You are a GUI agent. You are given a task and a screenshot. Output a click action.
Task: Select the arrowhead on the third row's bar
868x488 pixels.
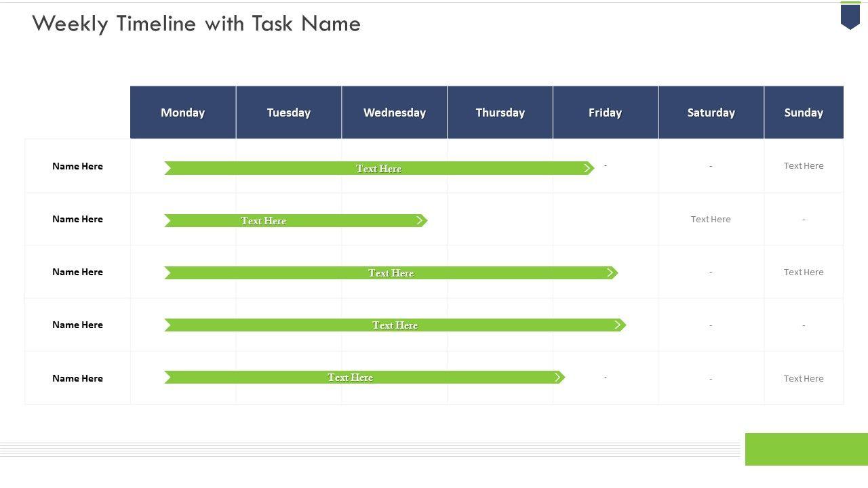[x=611, y=272]
